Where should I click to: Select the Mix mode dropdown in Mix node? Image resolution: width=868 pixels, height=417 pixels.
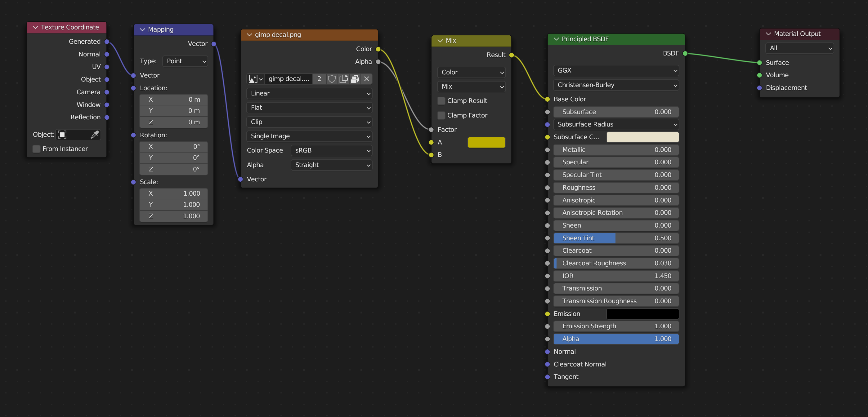tap(471, 86)
